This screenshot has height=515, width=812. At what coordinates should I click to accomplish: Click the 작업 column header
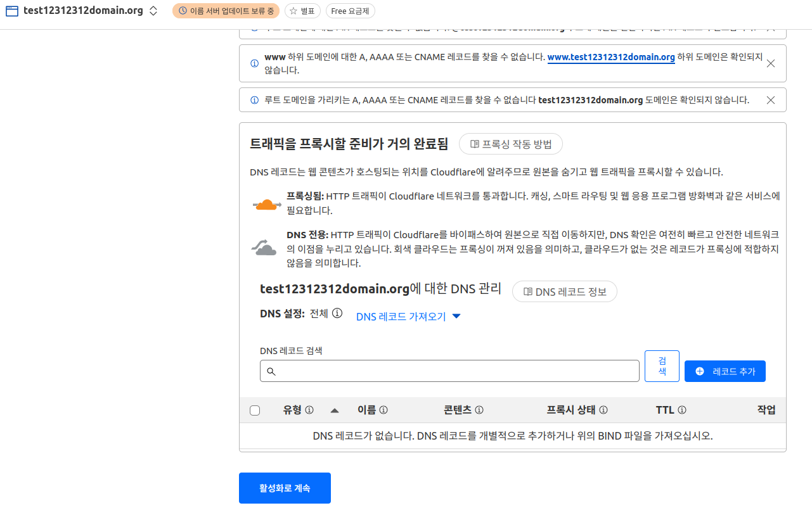[x=766, y=410]
